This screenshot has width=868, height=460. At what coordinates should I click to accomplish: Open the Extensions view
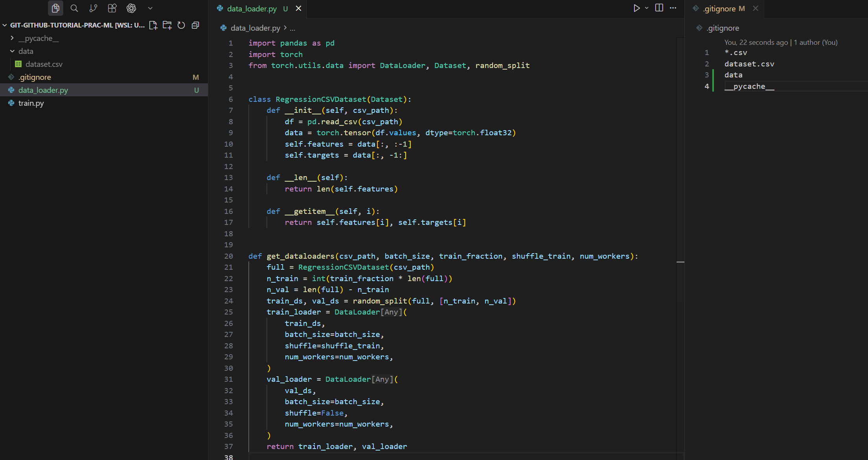[112, 8]
